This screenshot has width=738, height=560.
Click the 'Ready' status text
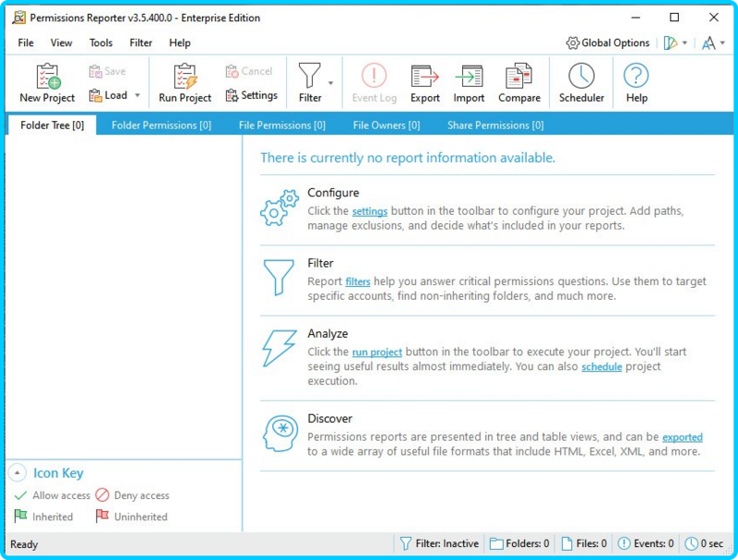coord(24,544)
